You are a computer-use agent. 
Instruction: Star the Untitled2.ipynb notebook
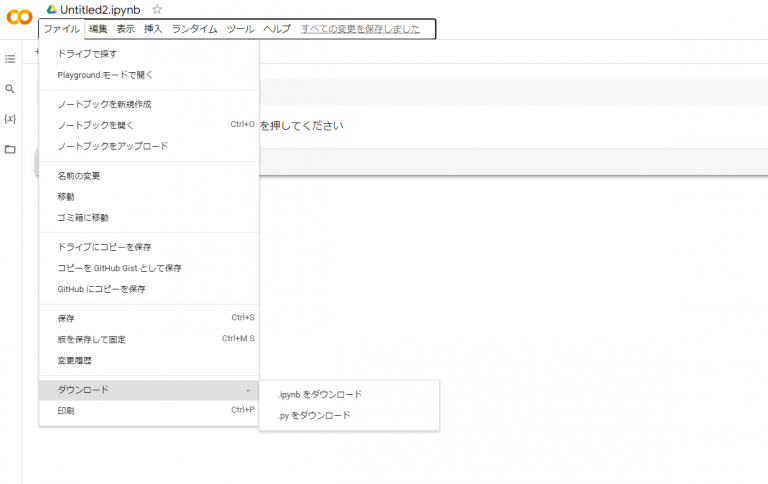point(157,9)
